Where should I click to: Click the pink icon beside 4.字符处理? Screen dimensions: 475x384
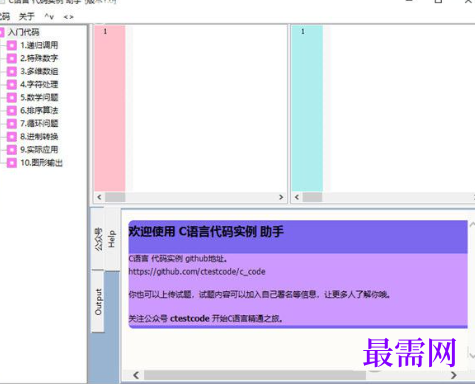[x=12, y=84]
